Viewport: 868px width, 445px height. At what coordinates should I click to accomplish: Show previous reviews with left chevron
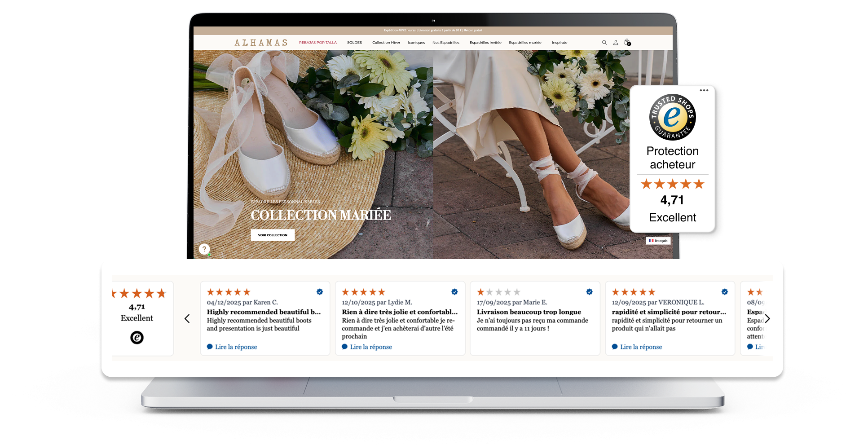pos(187,319)
